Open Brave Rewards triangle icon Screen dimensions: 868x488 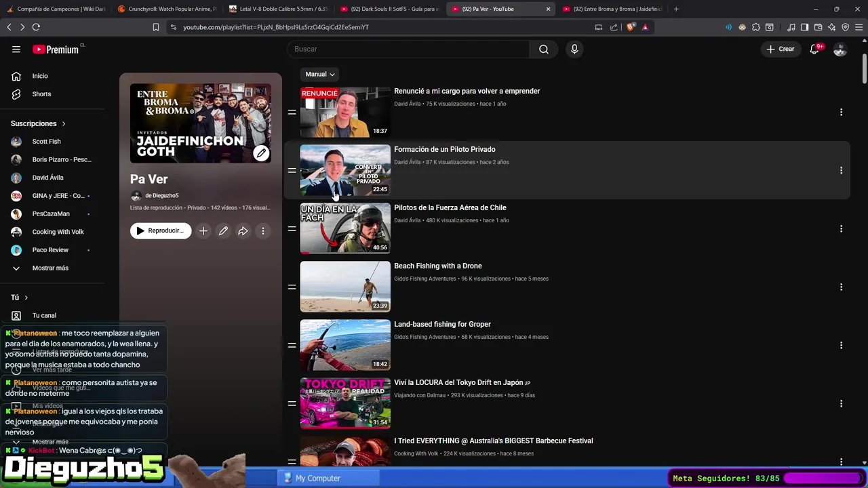pos(645,27)
